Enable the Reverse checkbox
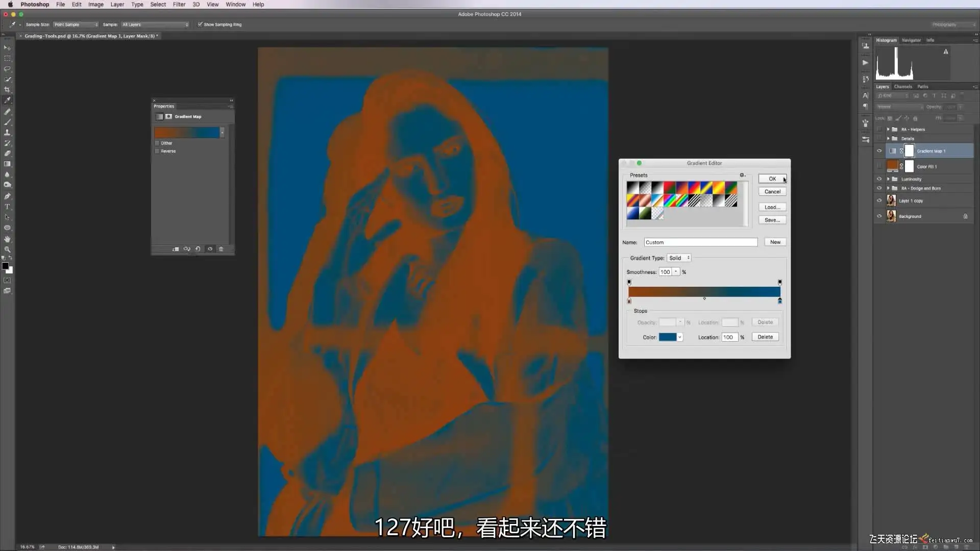This screenshot has height=551, width=980. pyautogui.click(x=157, y=152)
